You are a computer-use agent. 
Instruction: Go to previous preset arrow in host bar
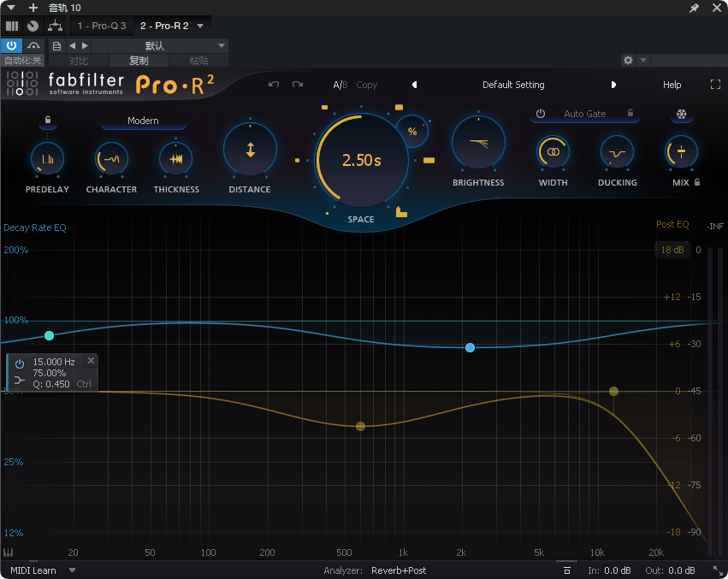tap(72, 45)
